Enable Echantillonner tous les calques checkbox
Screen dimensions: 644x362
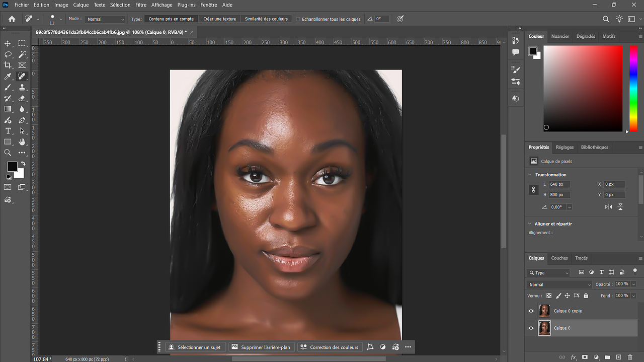click(x=298, y=19)
